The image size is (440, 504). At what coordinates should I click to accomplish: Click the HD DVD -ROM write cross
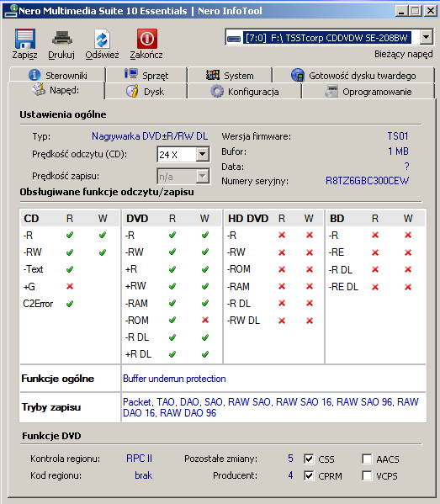tap(310, 269)
